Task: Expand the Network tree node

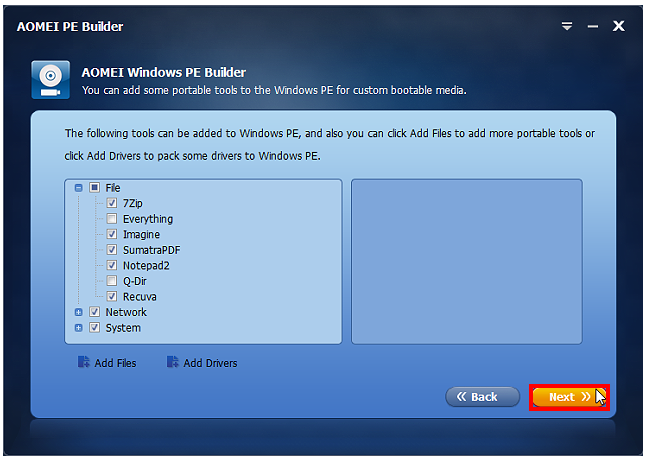Action: coord(78,312)
